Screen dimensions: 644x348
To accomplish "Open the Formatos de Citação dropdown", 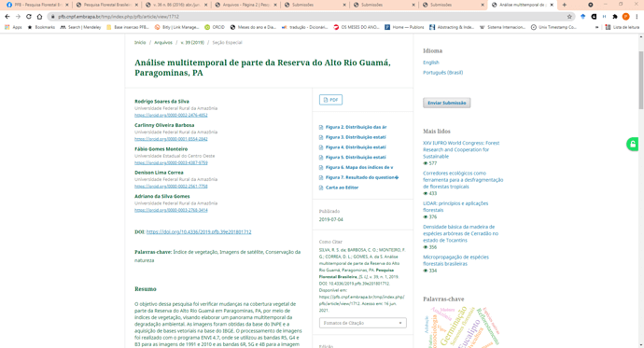I will pyautogui.click(x=363, y=323).
